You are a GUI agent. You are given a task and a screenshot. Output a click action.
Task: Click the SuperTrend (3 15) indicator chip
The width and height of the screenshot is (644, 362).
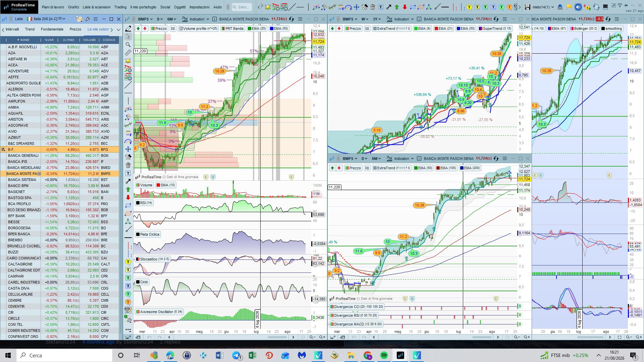coord(495,28)
